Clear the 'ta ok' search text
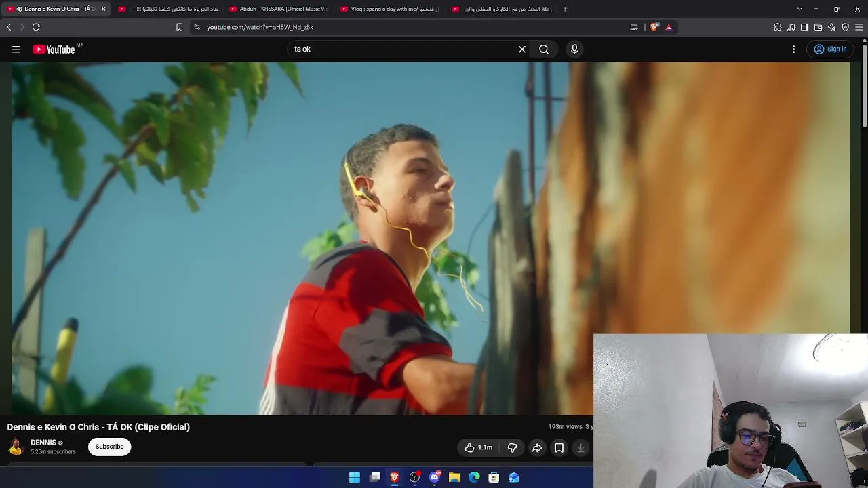The image size is (868, 488). (x=522, y=49)
